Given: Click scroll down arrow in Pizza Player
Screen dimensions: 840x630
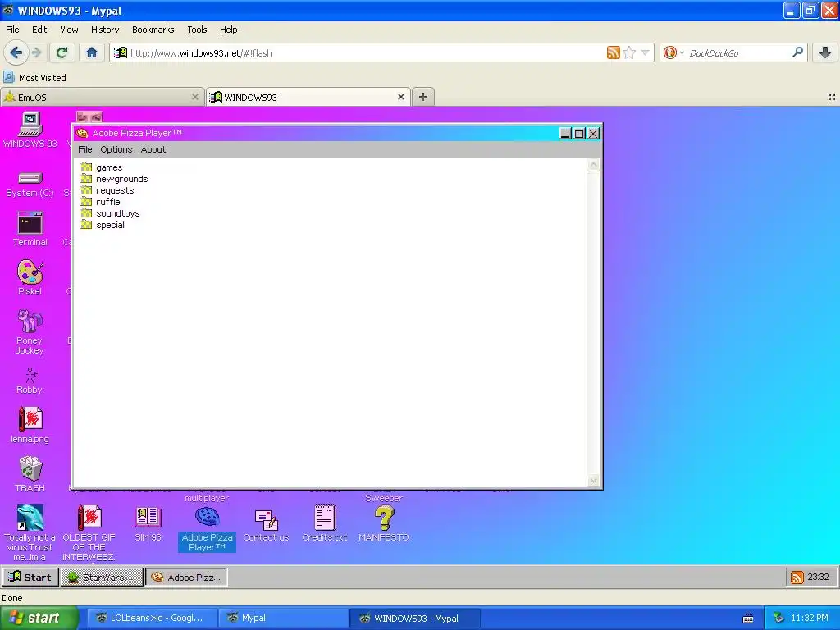Looking at the screenshot, I should click(593, 481).
